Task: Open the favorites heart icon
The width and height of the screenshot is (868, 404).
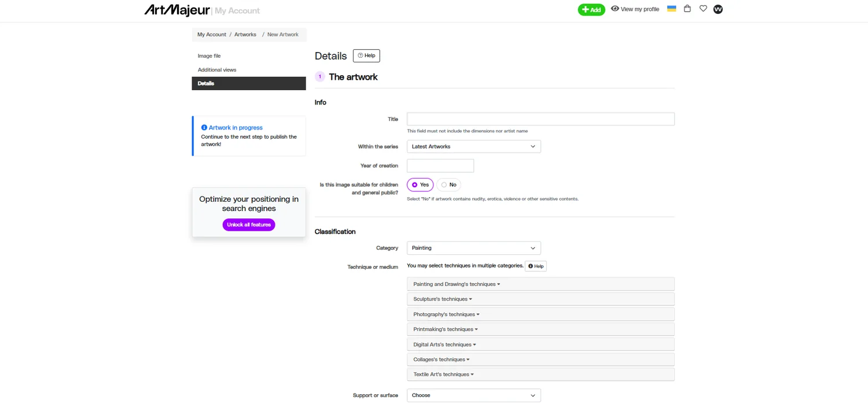Action: pyautogui.click(x=703, y=9)
